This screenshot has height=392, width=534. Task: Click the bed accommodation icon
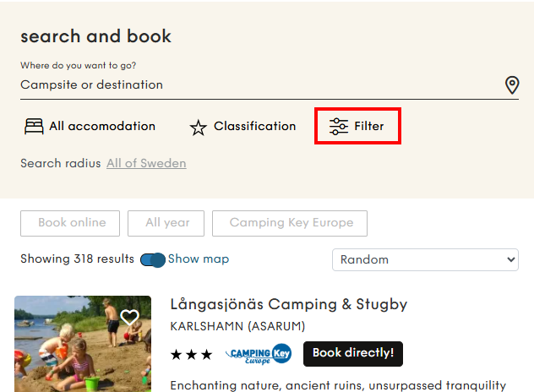point(34,127)
